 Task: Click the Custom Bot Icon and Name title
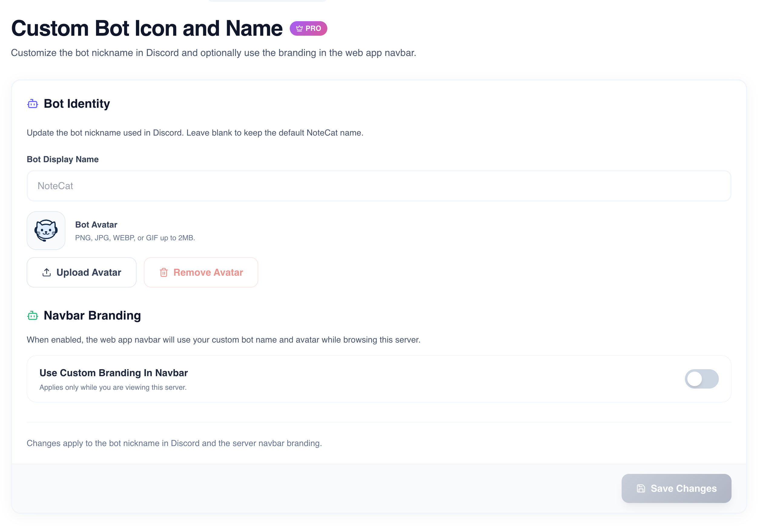[147, 28]
